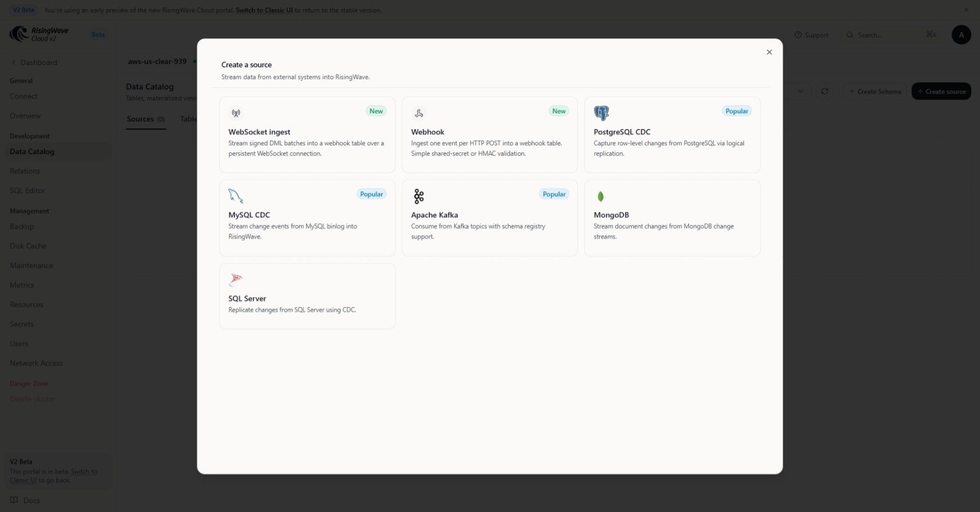Click the SQL Server description text
The width and height of the screenshot is (980, 512).
pyautogui.click(x=292, y=310)
